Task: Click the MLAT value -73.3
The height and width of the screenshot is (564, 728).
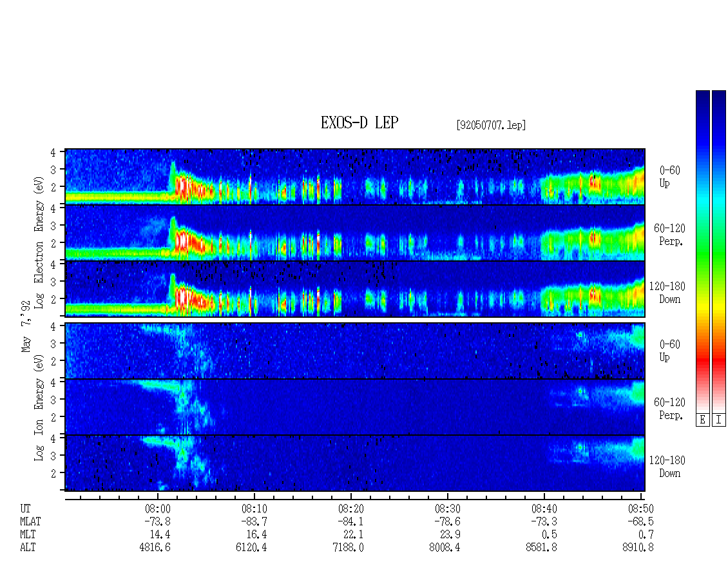Action: (x=544, y=521)
